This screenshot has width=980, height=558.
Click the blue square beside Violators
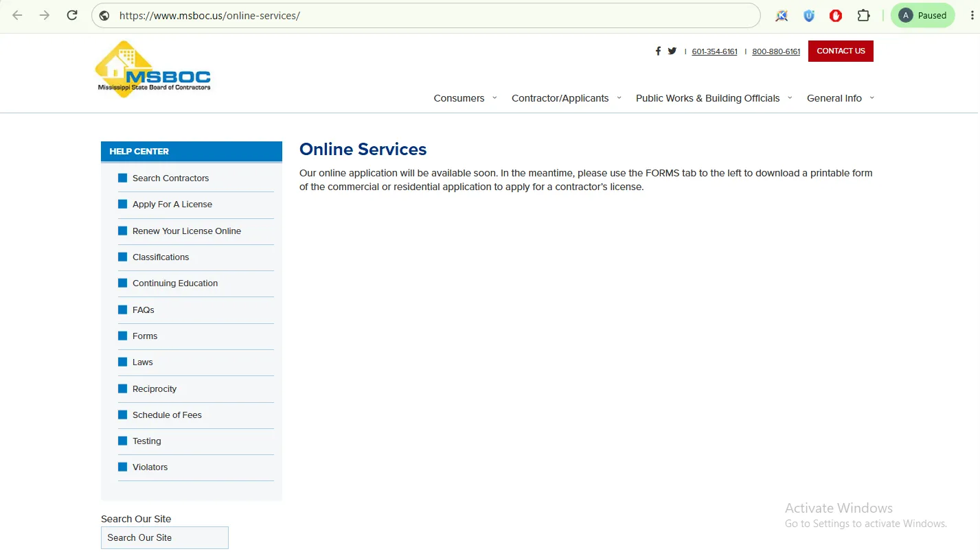(x=123, y=467)
